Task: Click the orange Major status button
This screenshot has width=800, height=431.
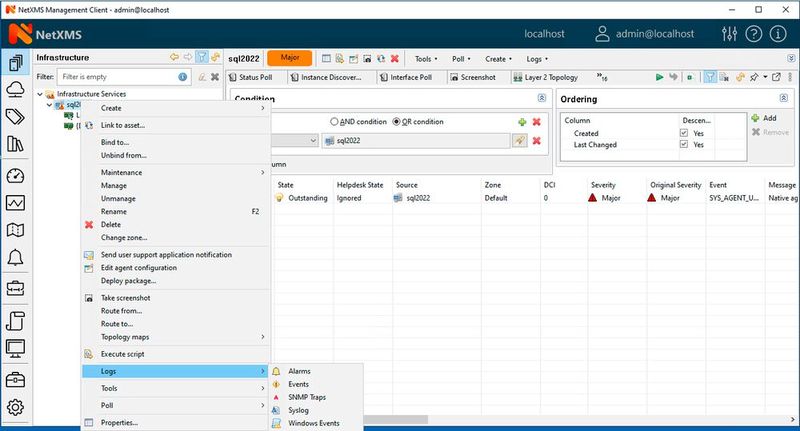Action: click(290, 58)
